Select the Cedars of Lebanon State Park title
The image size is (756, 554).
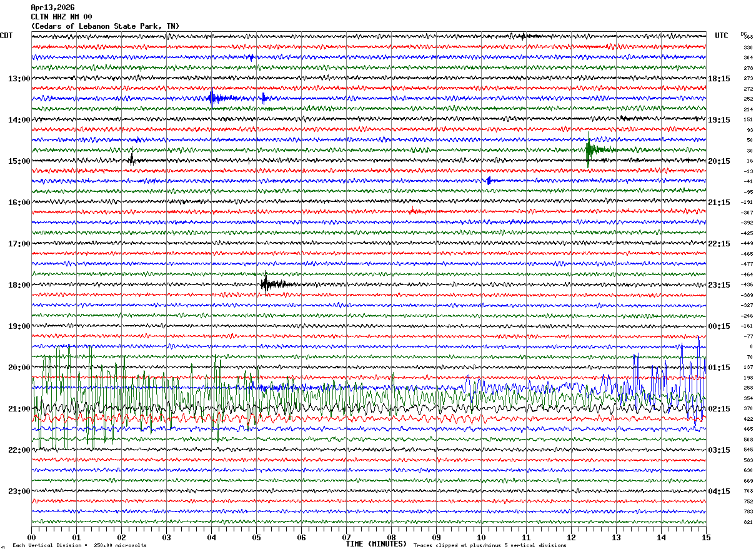(x=105, y=26)
